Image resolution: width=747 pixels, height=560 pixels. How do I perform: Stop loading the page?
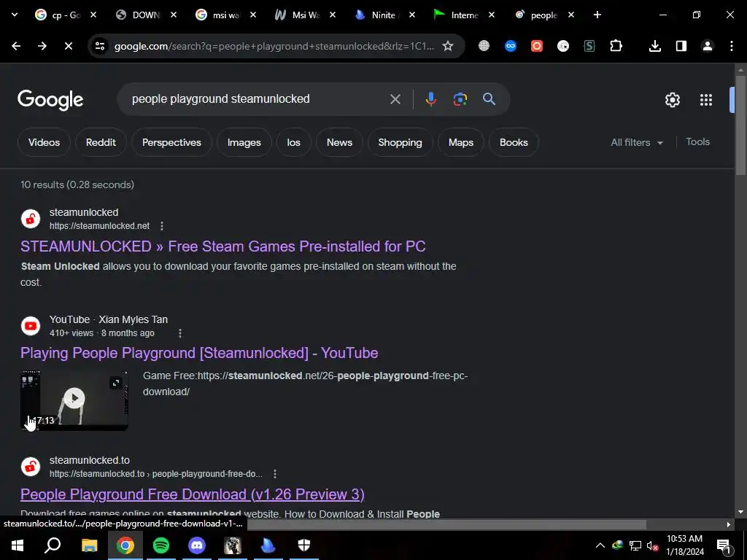click(x=68, y=46)
